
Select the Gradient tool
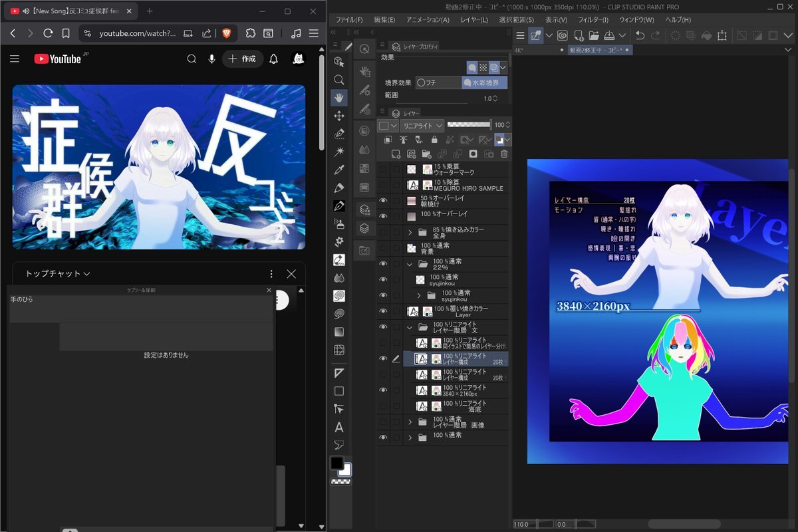[339, 332]
